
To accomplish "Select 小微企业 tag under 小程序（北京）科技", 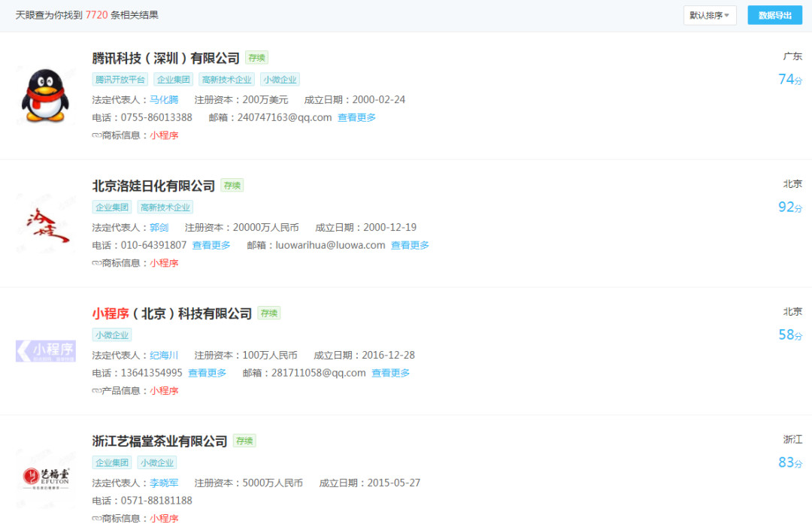I will click(112, 335).
